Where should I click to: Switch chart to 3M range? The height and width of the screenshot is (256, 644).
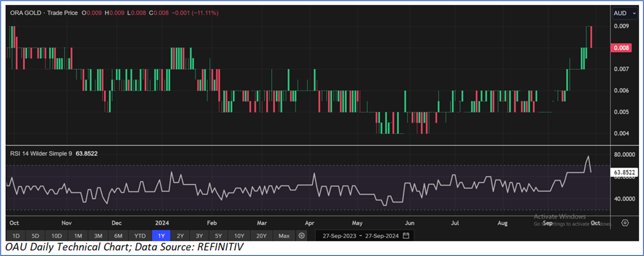pos(98,235)
